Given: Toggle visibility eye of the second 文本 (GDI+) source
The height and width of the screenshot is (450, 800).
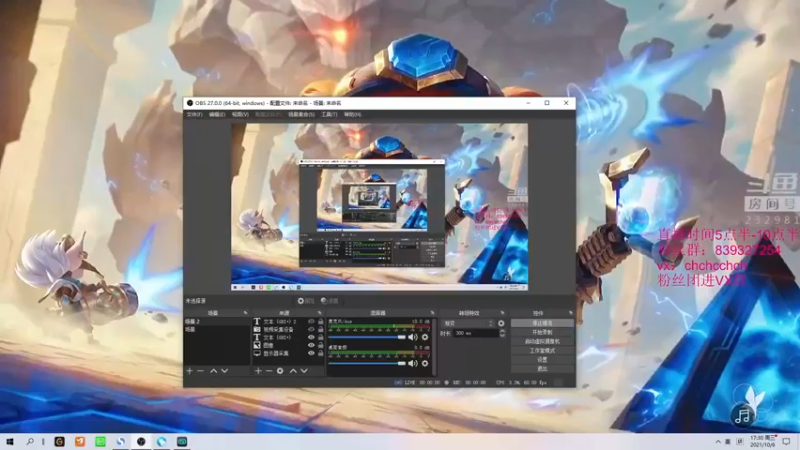Looking at the screenshot, I should coord(311,337).
